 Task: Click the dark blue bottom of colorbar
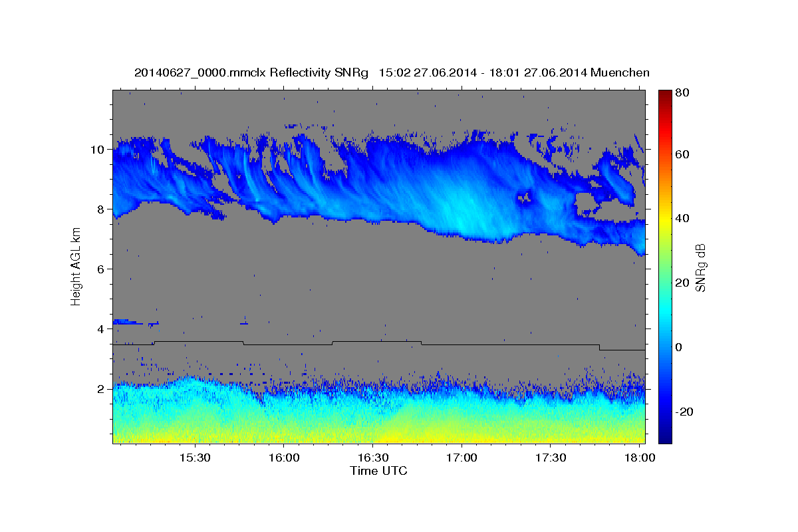(x=664, y=436)
